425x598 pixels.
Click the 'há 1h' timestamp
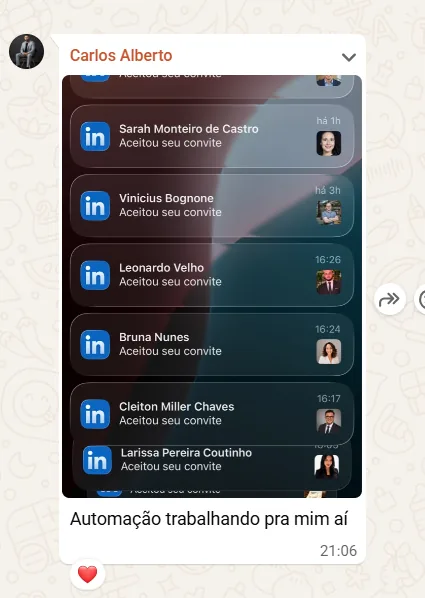(328, 121)
